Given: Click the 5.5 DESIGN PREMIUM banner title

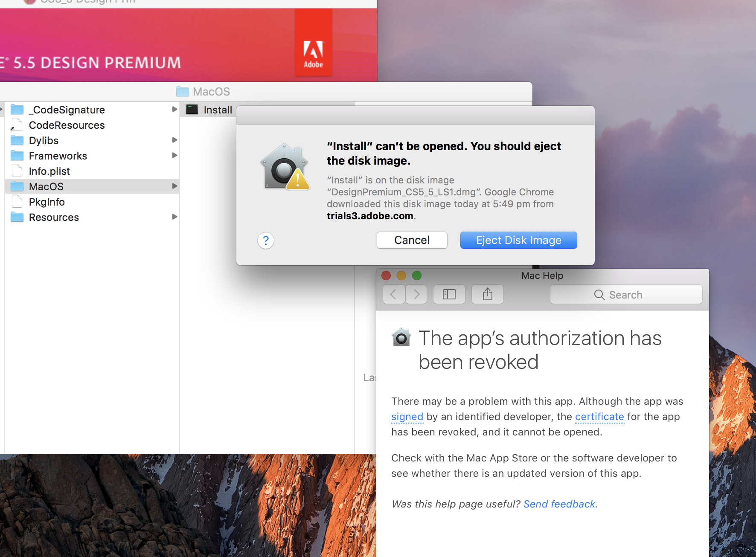Looking at the screenshot, I should point(96,63).
